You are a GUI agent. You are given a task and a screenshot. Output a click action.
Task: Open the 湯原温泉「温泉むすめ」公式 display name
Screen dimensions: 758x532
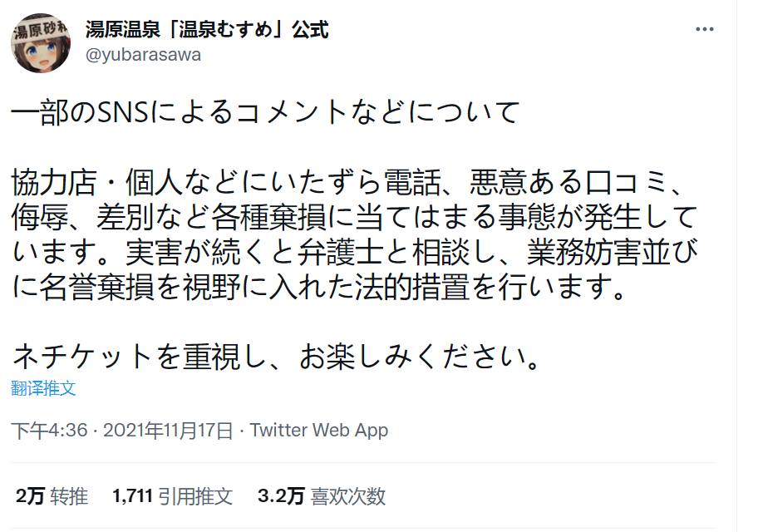206,30
